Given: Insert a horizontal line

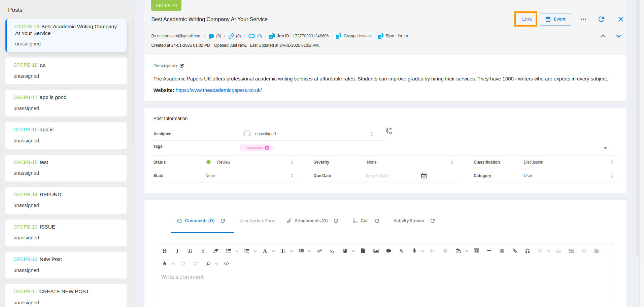Looking at the screenshot, I should pos(489,251).
